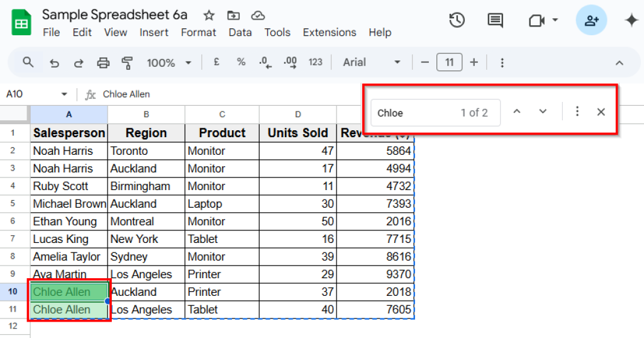
Task: Increase font size with plus button
Action: [474, 62]
